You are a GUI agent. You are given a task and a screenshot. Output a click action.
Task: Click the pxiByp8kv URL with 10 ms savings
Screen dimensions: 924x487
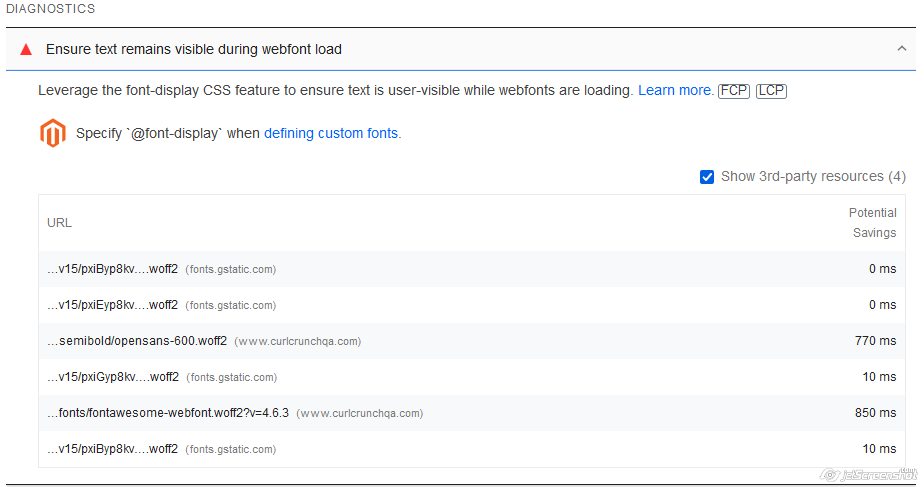(x=112, y=449)
